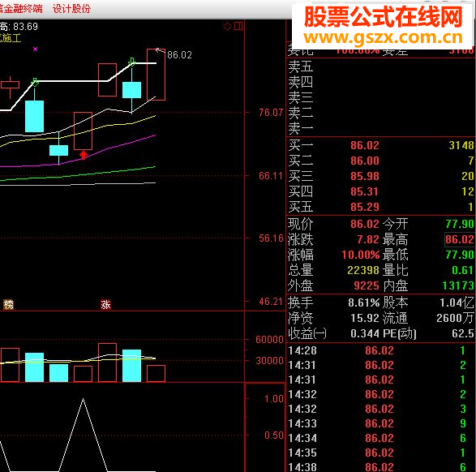Image resolution: width=476 pixels, height=472 pixels.
Task: Select the 卖五 ask row
Action: (380, 67)
